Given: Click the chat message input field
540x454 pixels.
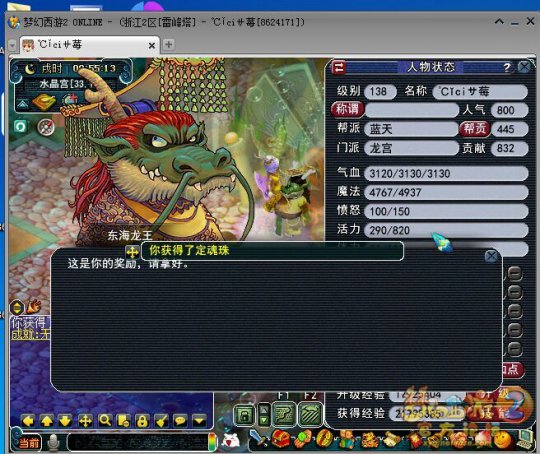Looking at the screenshot, I should tap(137, 442).
